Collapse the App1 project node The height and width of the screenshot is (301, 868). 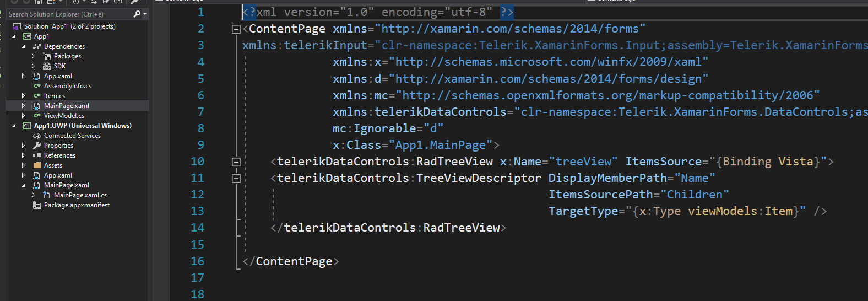14,36
